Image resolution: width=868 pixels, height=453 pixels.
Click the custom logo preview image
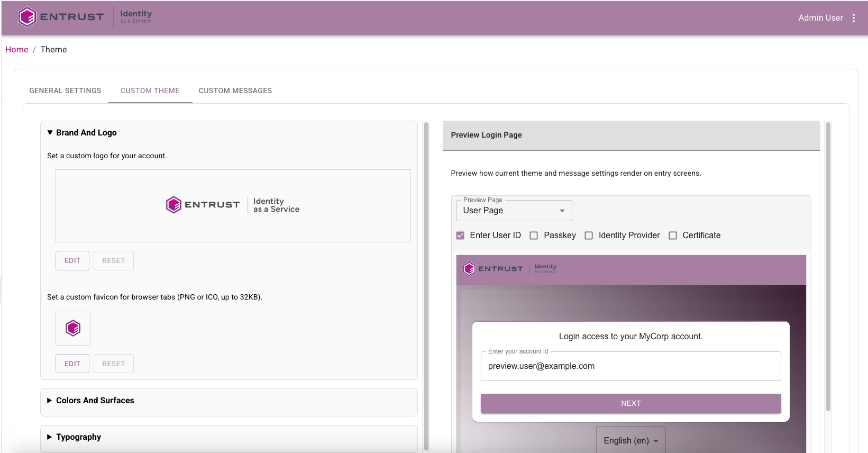coord(233,205)
